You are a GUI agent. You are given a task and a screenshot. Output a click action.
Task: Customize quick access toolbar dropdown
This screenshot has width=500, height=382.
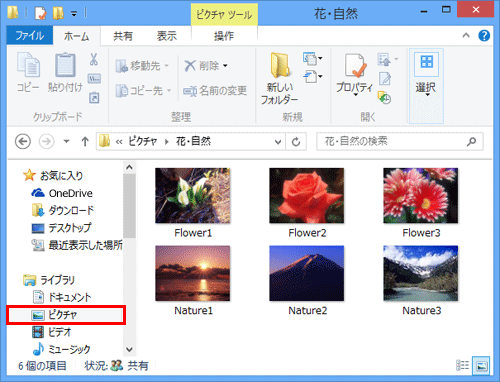click(74, 14)
